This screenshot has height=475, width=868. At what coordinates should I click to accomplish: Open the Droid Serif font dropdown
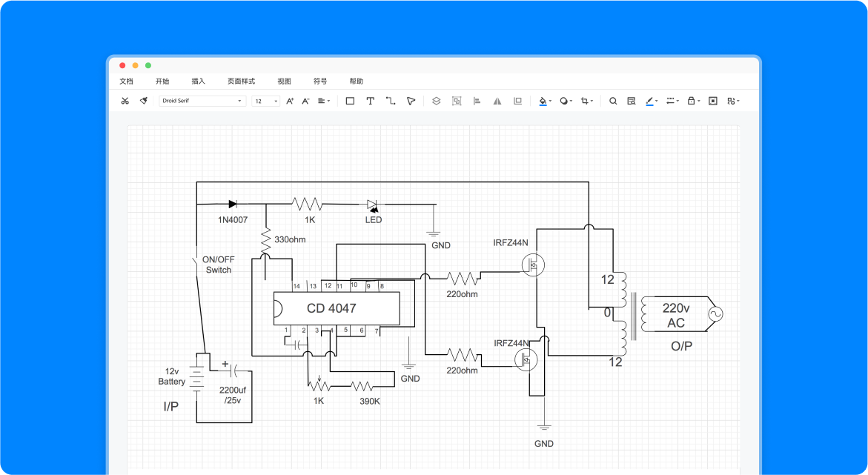pos(202,101)
